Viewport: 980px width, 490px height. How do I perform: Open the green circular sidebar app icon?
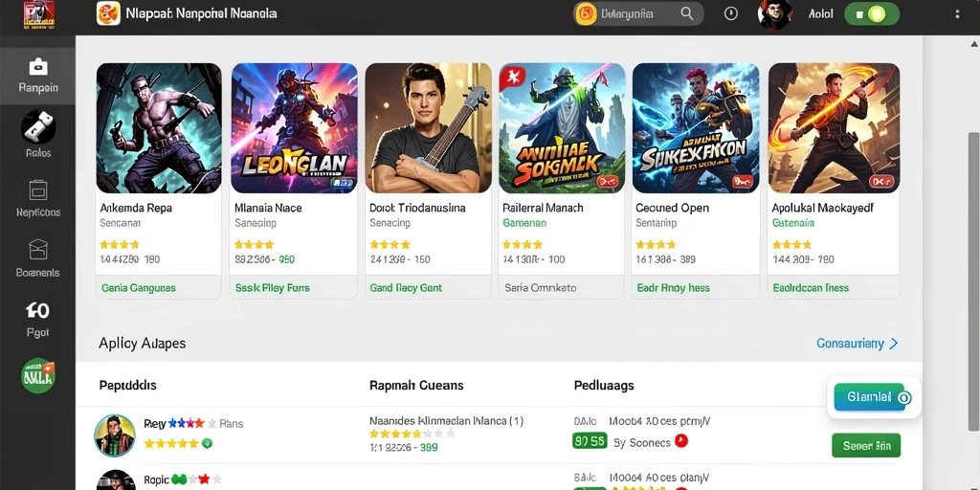tap(38, 375)
